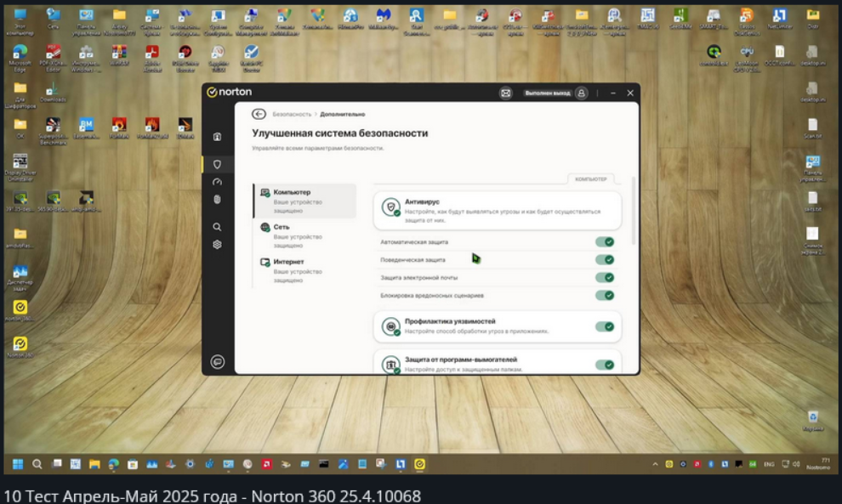Select Display Driver Uninstaller desktop icon
Image resolution: width=842 pixels, height=504 pixels.
click(20, 167)
